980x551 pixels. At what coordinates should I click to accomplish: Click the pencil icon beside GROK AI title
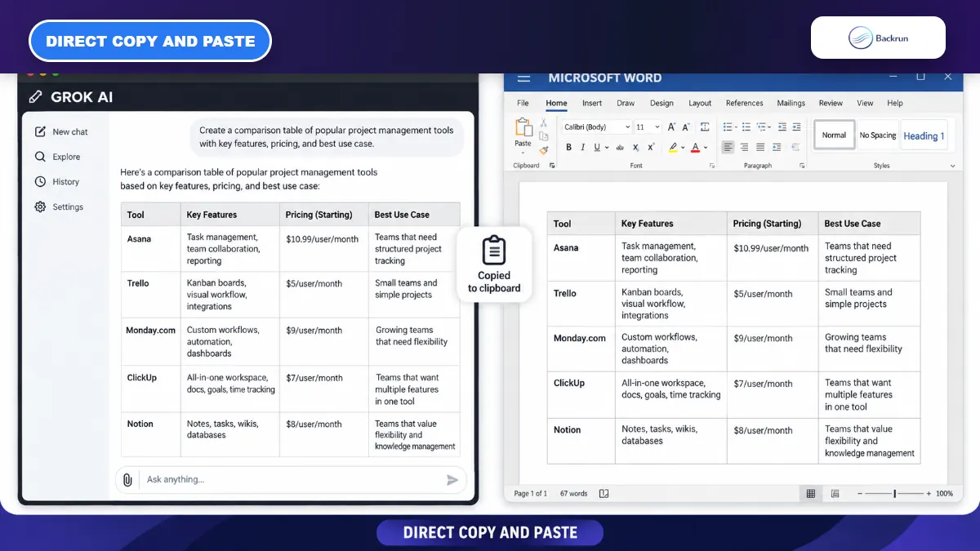click(x=35, y=97)
